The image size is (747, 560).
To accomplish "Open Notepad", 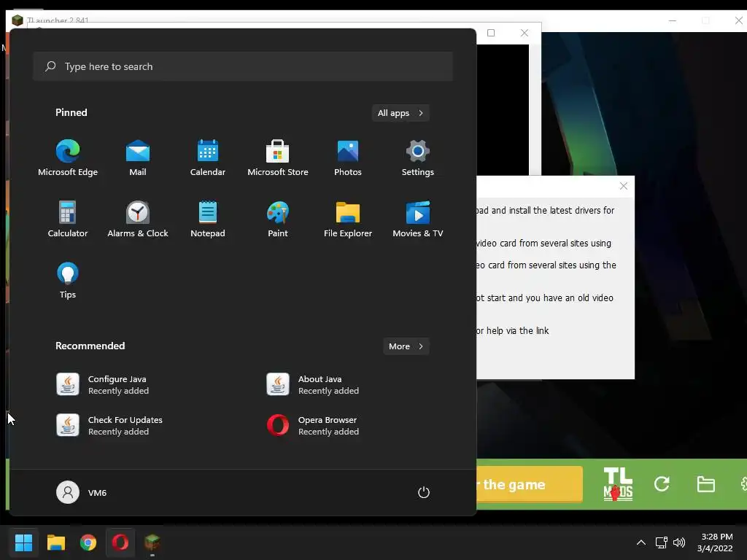I will click(x=208, y=219).
